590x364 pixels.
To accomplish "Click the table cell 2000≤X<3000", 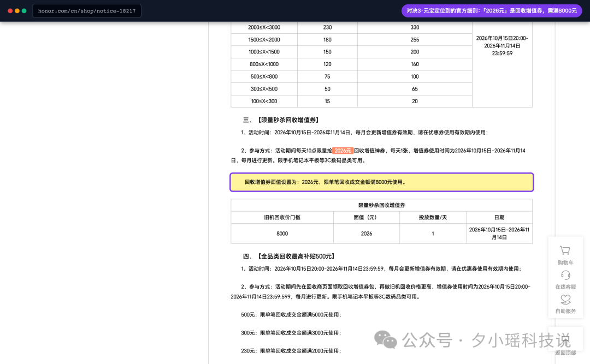I will point(264,27).
